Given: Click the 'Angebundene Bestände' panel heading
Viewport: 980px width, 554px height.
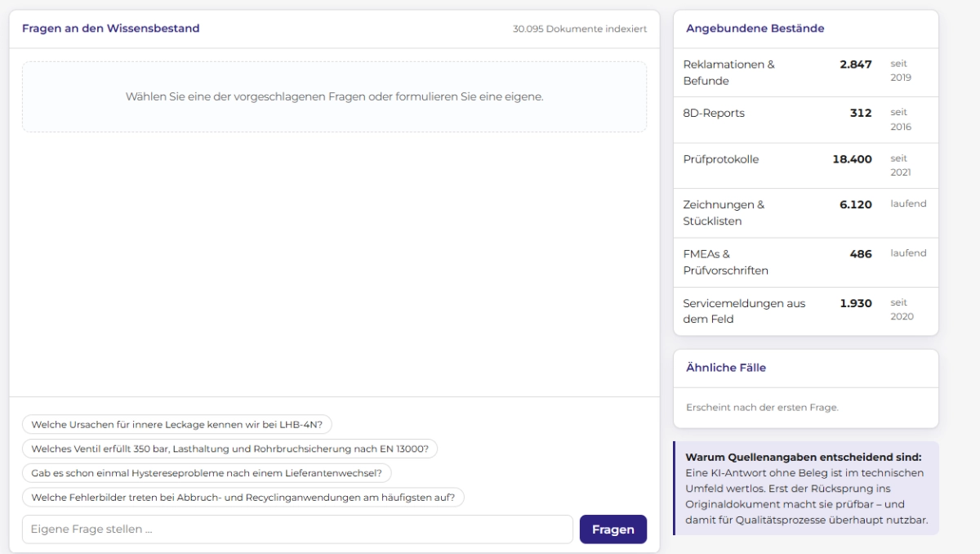Looking at the screenshot, I should (755, 29).
